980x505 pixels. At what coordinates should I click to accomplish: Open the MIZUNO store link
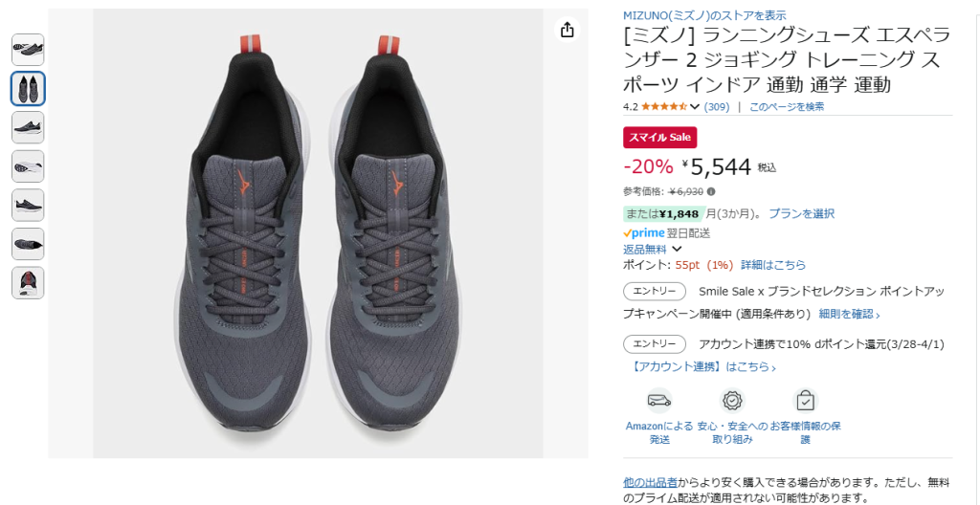704,15
